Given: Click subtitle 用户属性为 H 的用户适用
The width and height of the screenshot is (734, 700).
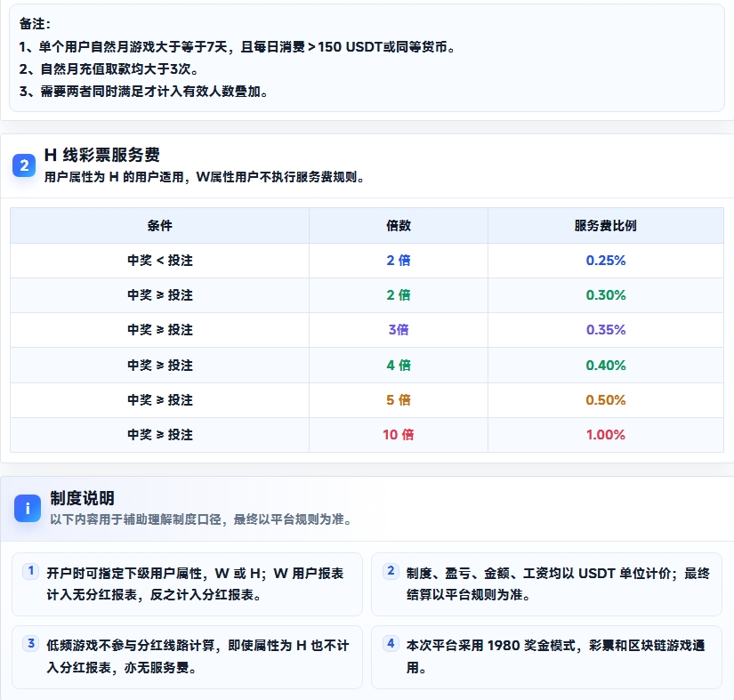Looking at the screenshot, I should click(205, 177).
